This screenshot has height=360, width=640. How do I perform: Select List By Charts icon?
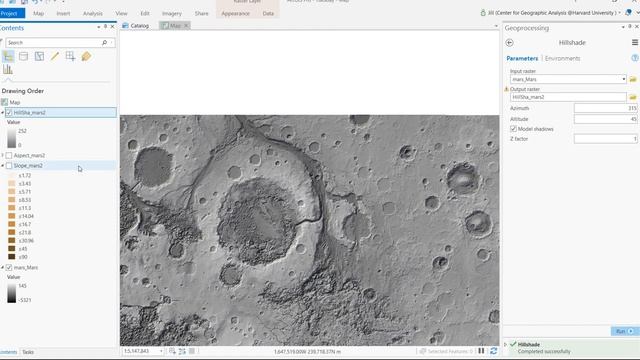pos(8,69)
